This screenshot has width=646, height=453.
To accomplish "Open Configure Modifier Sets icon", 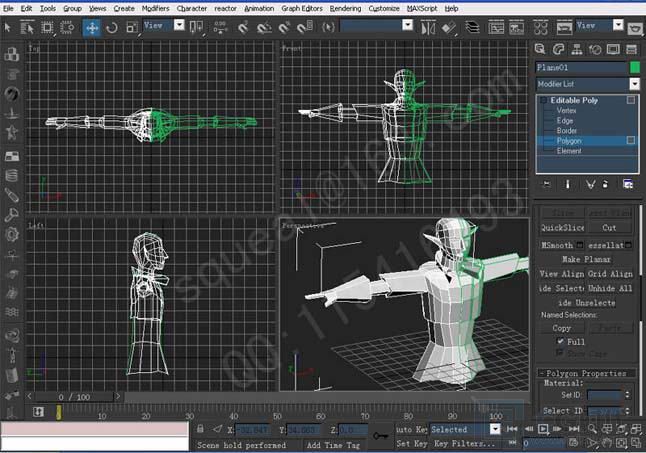I will tap(628, 184).
